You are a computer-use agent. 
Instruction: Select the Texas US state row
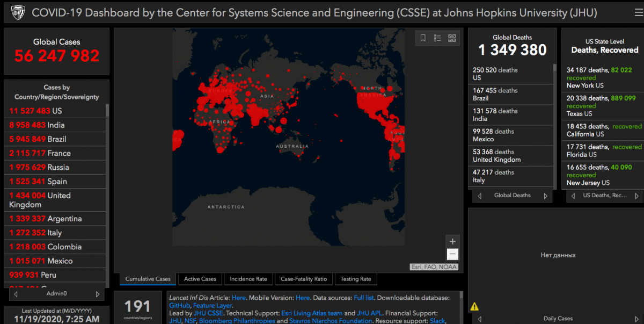point(604,106)
